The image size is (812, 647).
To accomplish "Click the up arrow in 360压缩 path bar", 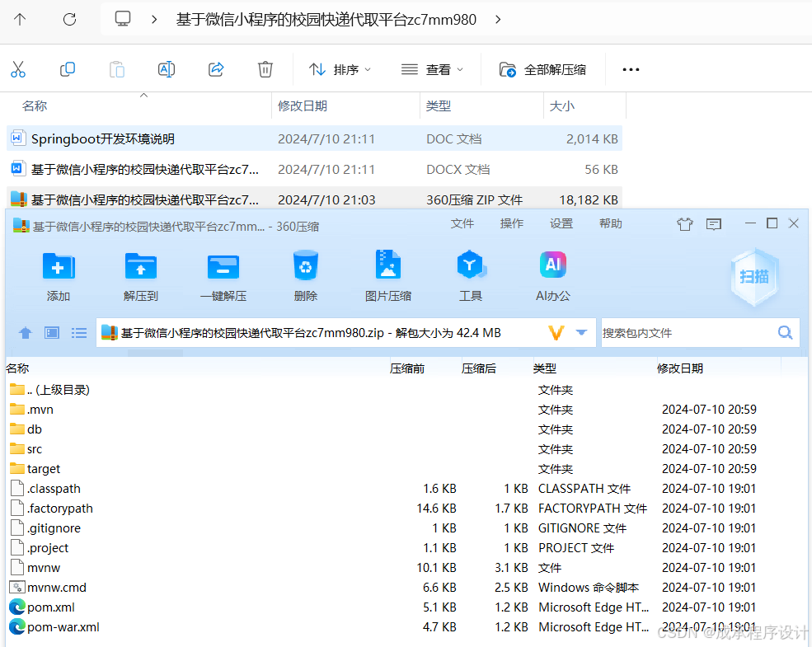I will 26,333.
